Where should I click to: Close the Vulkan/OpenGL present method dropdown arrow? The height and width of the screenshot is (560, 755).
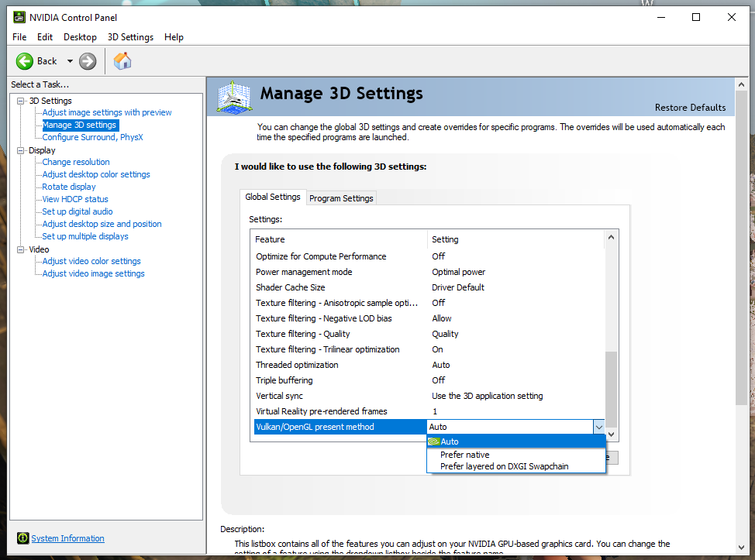(x=598, y=427)
